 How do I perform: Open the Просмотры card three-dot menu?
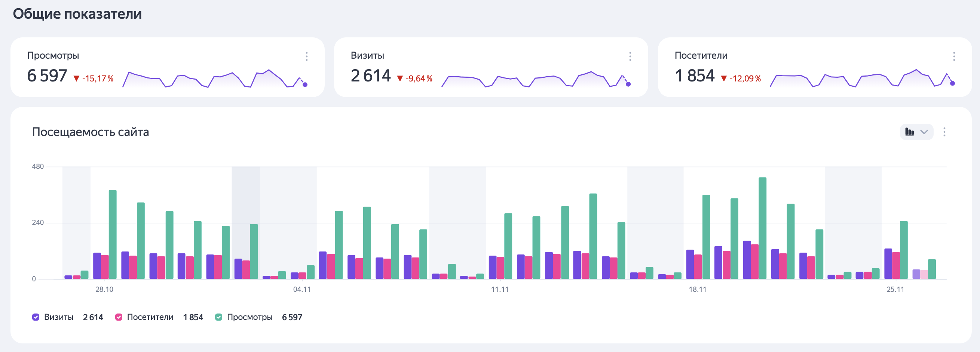[x=306, y=57]
